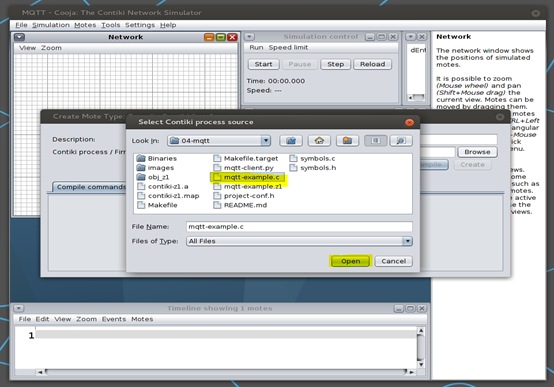Select symbols.c file

click(x=312, y=158)
